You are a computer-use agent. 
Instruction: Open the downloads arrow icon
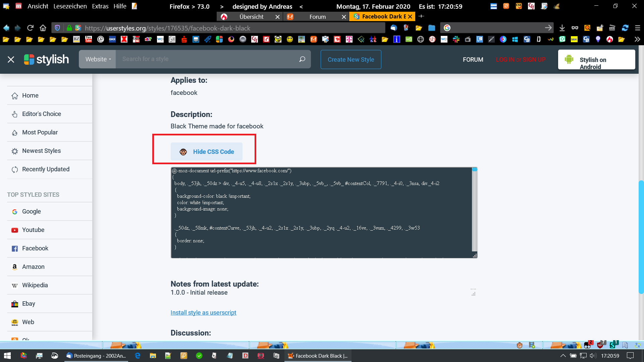[x=562, y=28]
